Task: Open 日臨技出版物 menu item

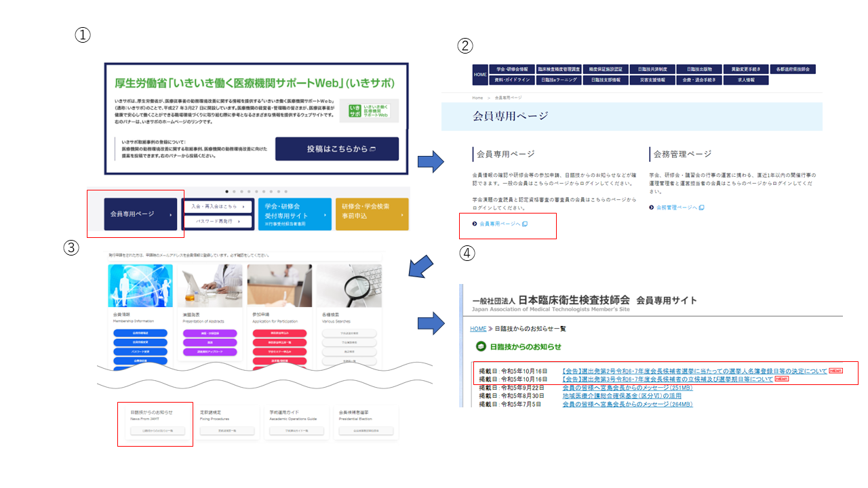Action: coord(698,69)
